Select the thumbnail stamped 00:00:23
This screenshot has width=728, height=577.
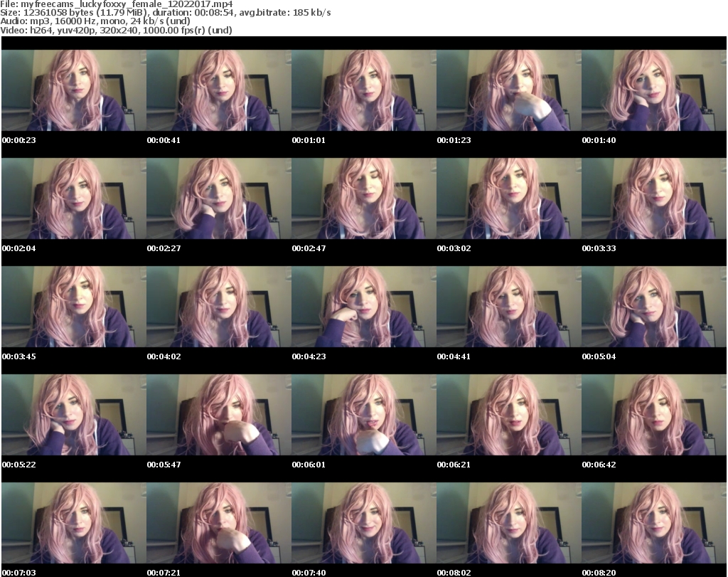pyautogui.click(x=74, y=90)
